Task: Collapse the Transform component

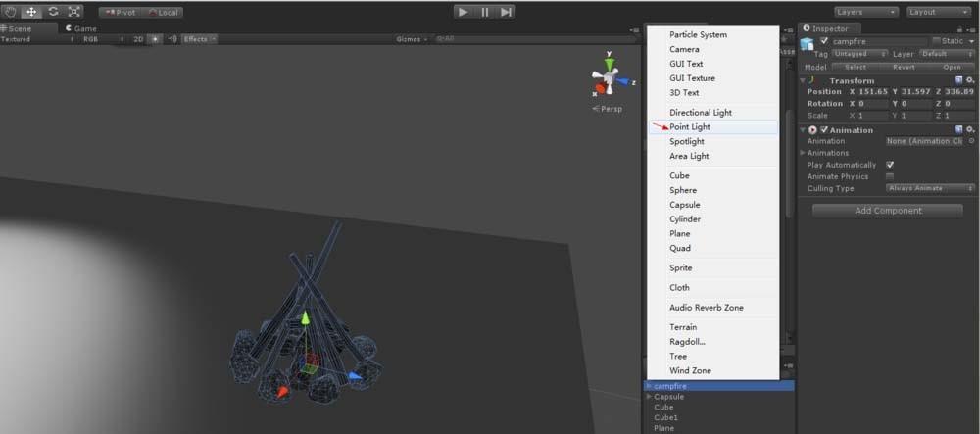Action: 804,80
